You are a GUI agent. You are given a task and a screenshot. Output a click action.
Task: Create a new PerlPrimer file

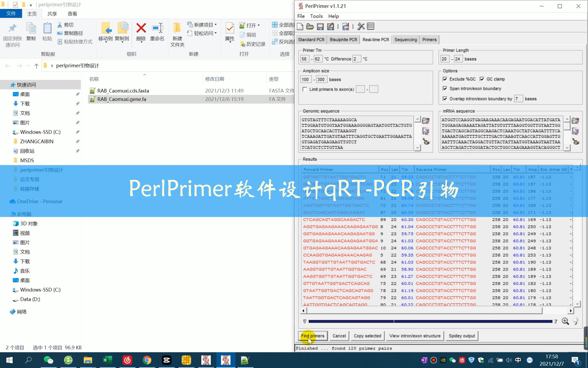pyautogui.click(x=300, y=26)
